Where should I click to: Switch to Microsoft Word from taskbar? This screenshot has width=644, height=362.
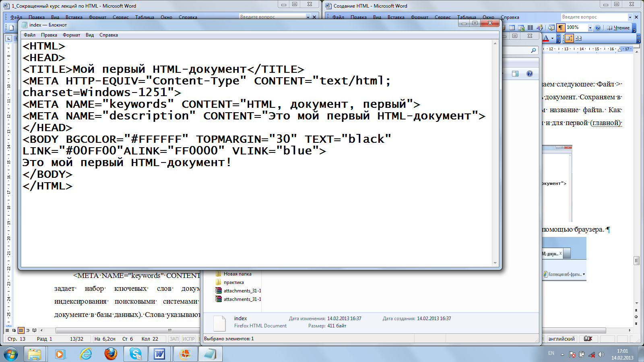[x=159, y=354]
